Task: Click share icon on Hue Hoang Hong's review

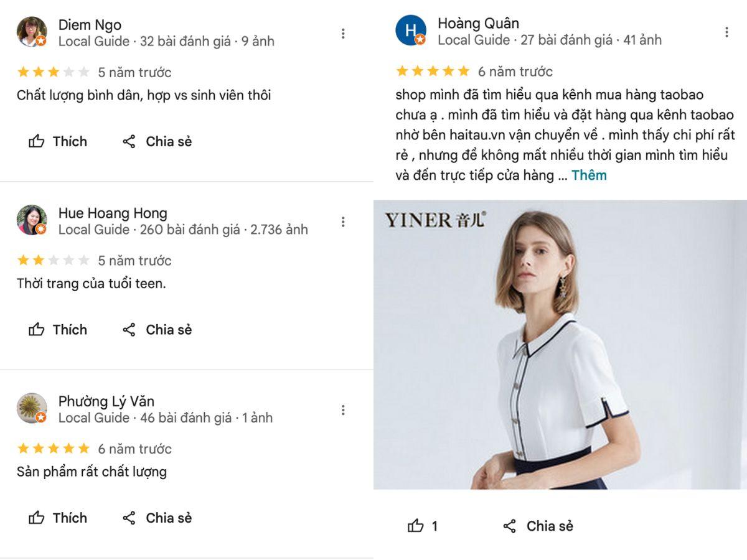Action: click(129, 330)
